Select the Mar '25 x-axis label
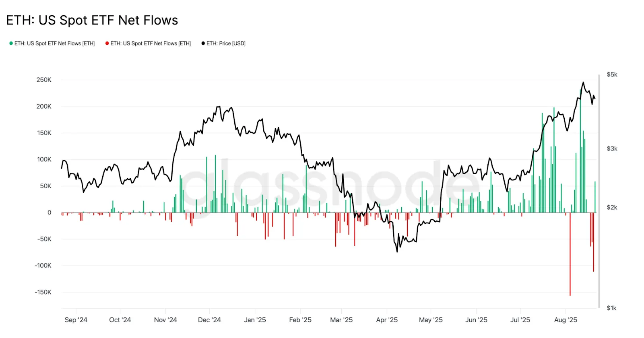 (341, 320)
